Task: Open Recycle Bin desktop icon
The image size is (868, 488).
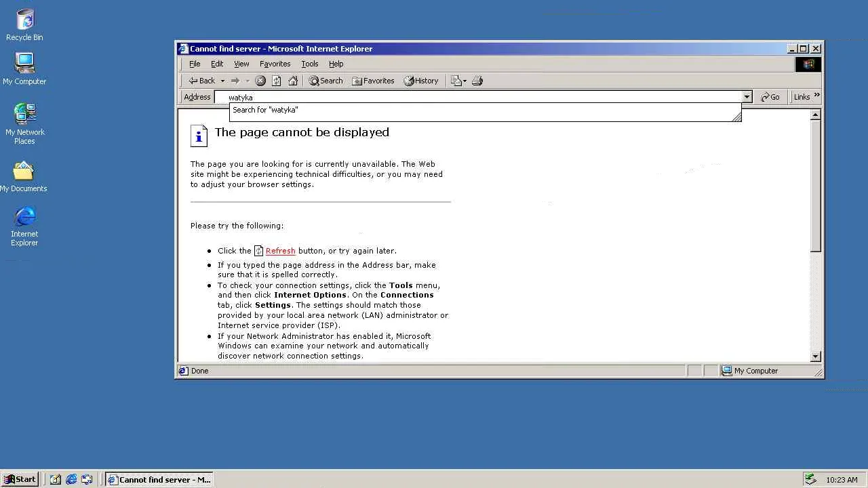Action: tap(24, 25)
